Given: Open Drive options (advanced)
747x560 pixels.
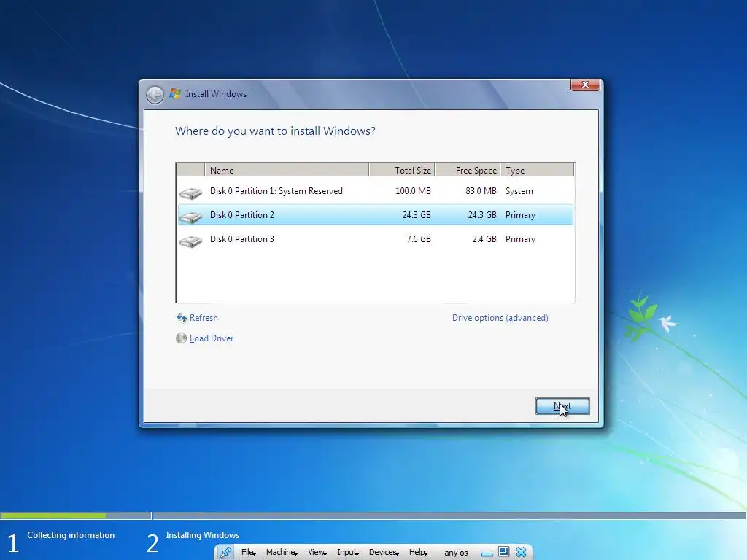Looking at the screenshot, I should click(500, 318).
